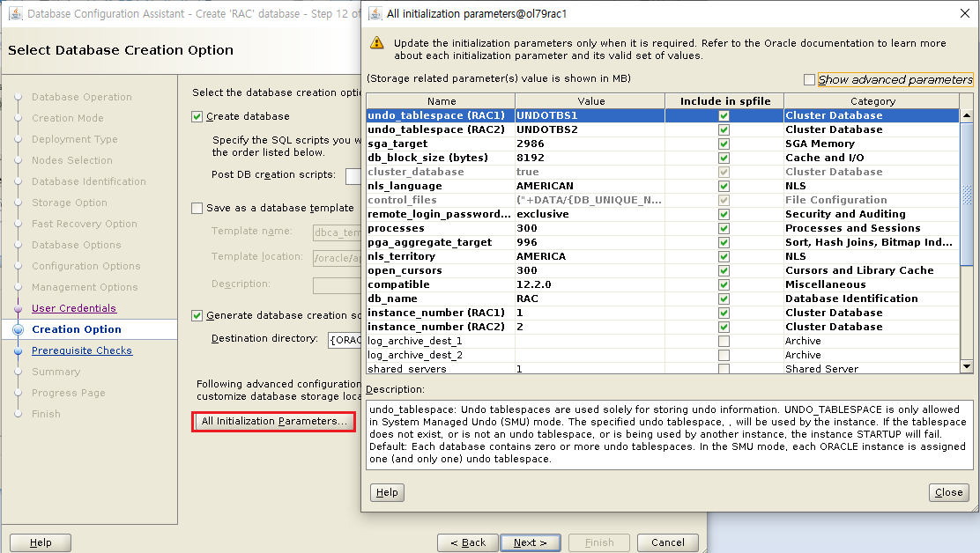Viewport: 980px width, 553px height.
Task: Click Help button in parameters dialog
Action: [x=387, y=492]
